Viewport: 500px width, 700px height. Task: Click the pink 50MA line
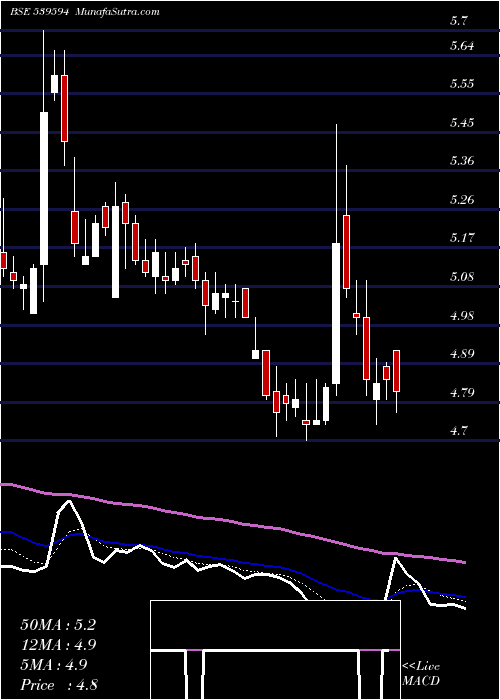pyautogui.click(x=232, y=520)
